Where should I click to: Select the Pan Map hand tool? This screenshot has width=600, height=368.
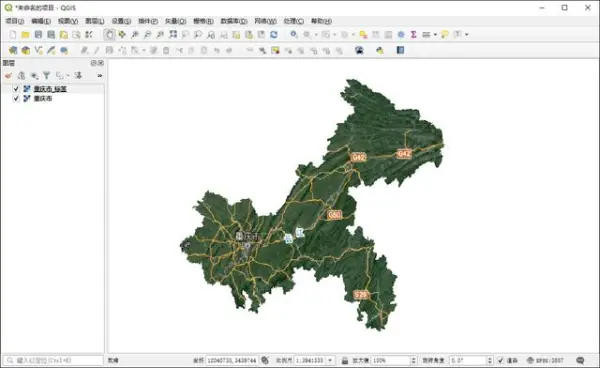click(109, 35)
